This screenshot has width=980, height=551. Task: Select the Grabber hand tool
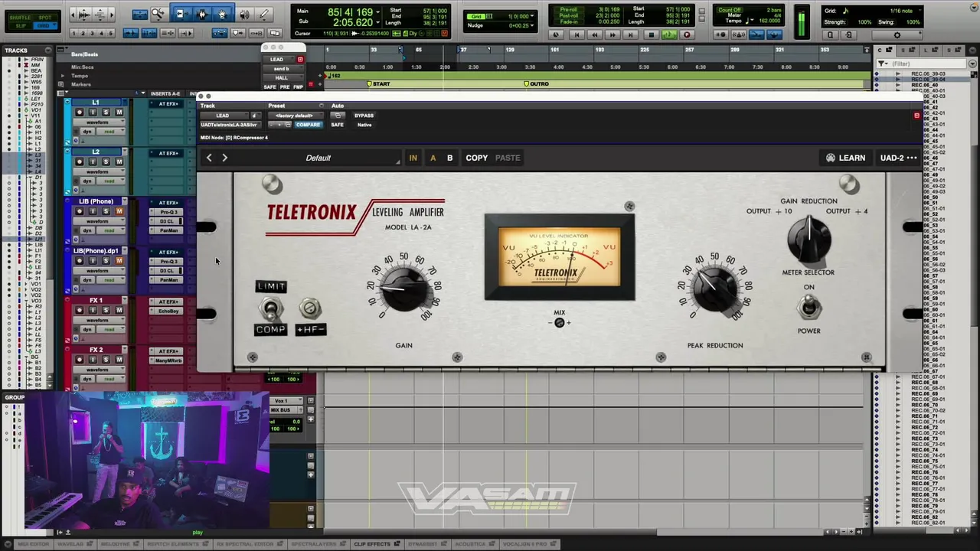click(x=222, y=15)
